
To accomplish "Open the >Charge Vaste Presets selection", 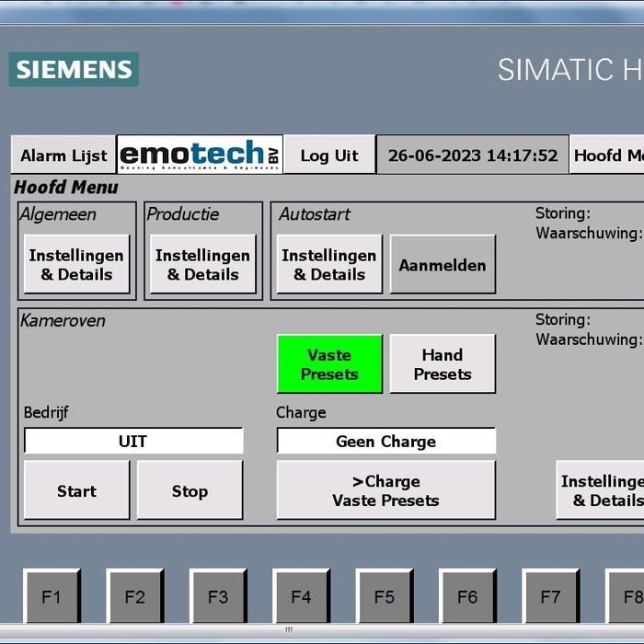I will [x=385, y=490].
